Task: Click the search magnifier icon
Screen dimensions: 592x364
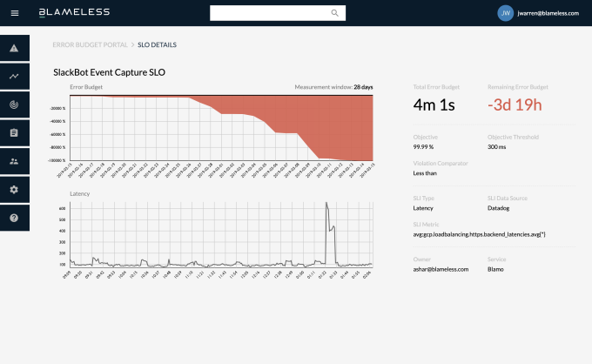Action: tap(335, 13)
